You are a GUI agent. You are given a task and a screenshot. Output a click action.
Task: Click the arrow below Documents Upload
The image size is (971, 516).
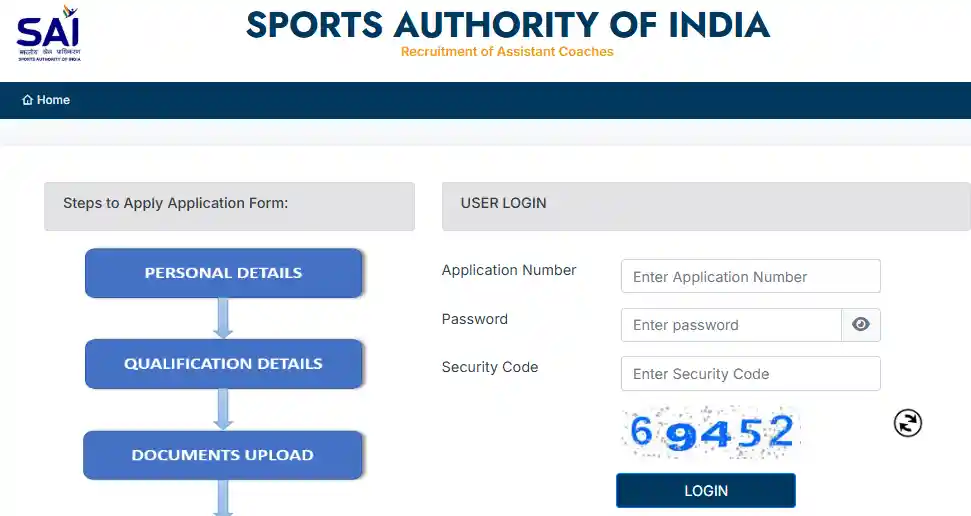(x=224, y=497)
